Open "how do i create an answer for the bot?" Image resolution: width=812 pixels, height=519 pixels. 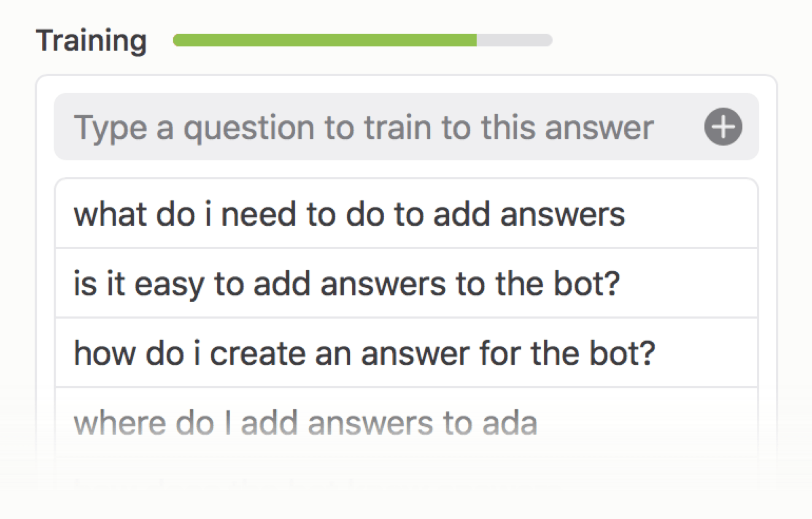pyautogui.click(x=364, y=353)
